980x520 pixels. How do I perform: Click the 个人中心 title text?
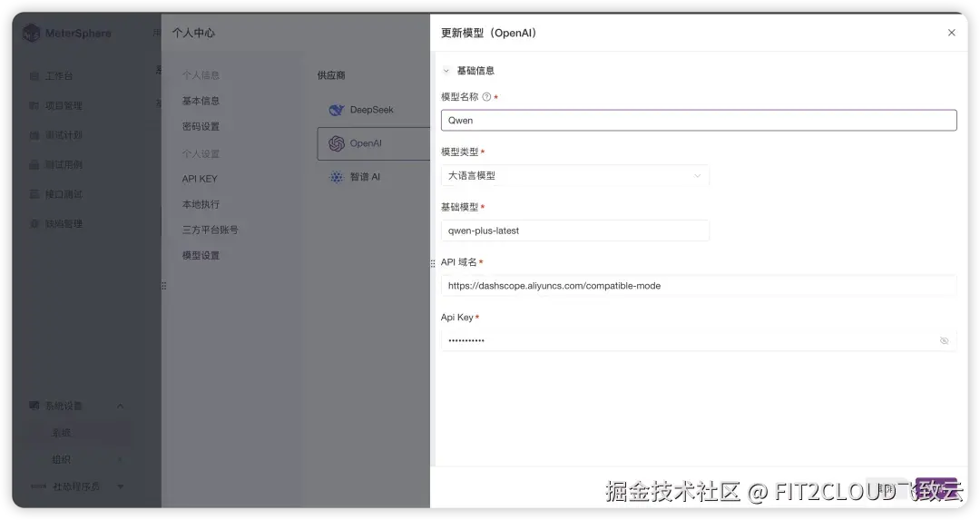click(x=193, y=34)
